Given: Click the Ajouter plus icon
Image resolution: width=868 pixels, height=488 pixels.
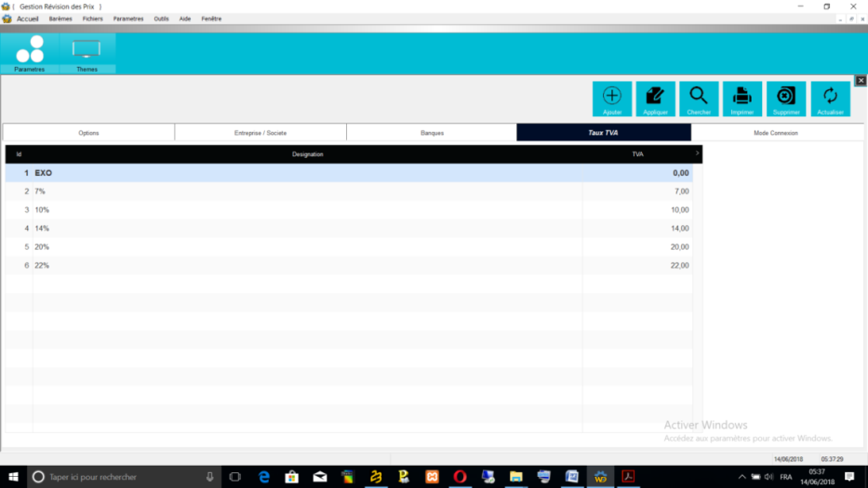Looking at the screenshot, I should point(612,98).
